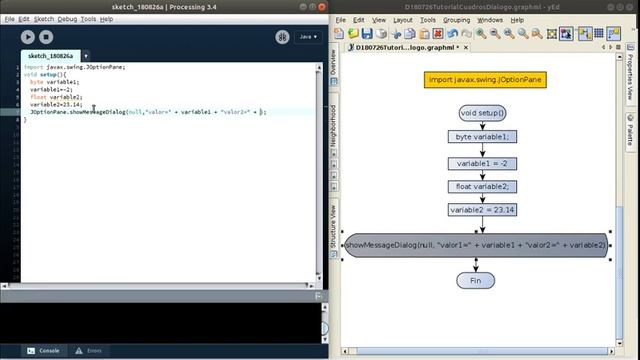The image size is (640, 360).
Task: Zoom out with minus magnifier
Action: coord(495,33)
